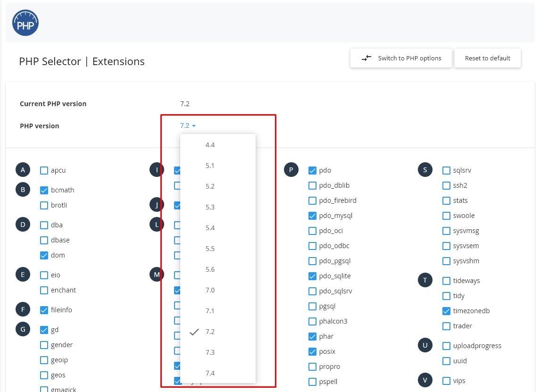Viewport: 541px width, 392px height.
Task: Click the PHP speedometer logo icon
Action: [x=25, y=23]
